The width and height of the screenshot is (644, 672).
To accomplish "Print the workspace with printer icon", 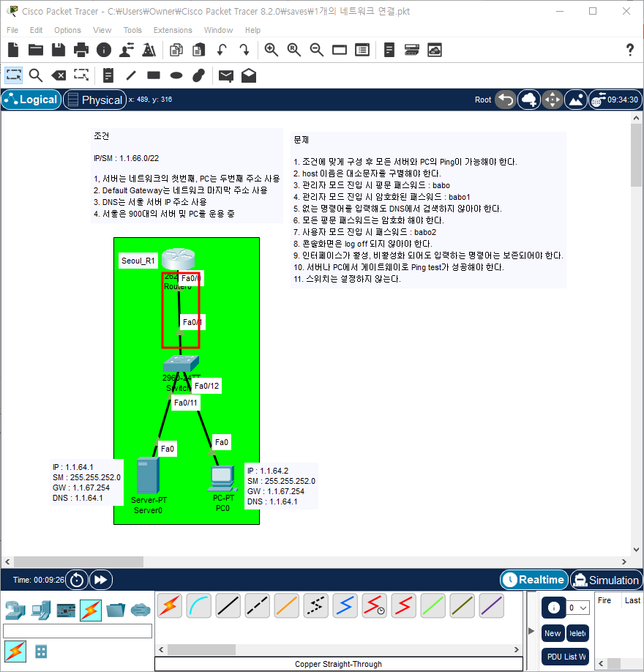I will point(81,50).
